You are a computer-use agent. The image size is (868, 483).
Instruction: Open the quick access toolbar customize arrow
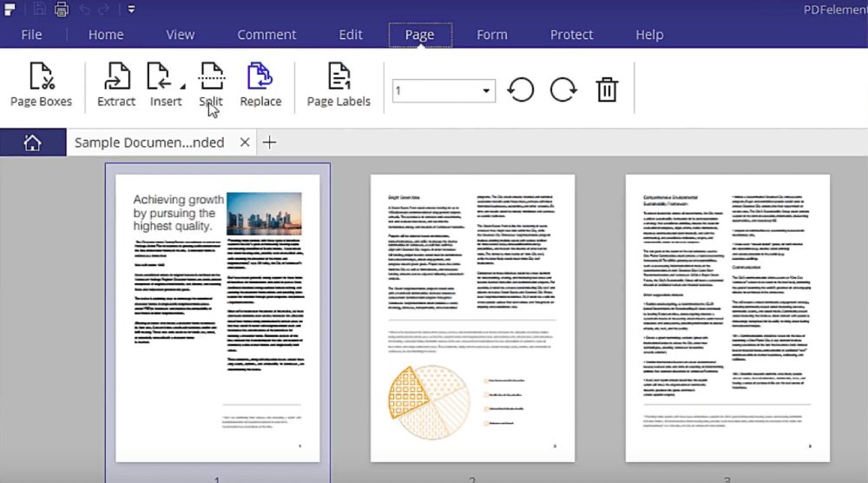click(131, 10)
